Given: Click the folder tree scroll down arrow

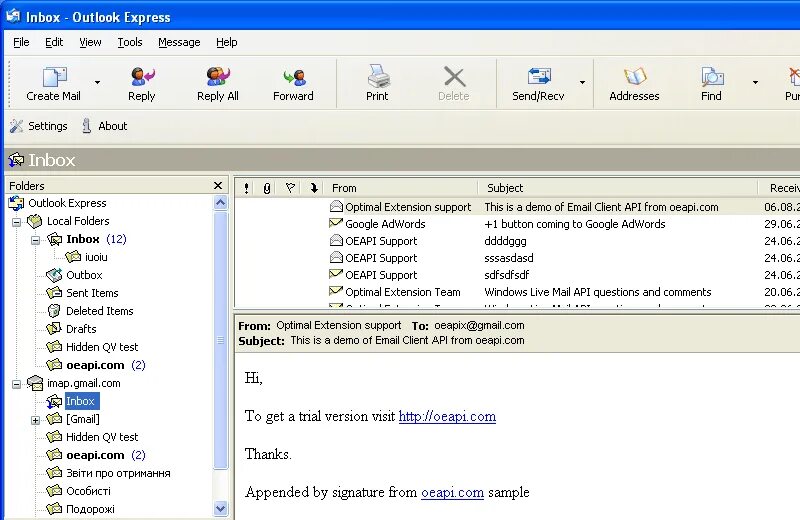Looking at the screenshot, I should tap(220, 508).
